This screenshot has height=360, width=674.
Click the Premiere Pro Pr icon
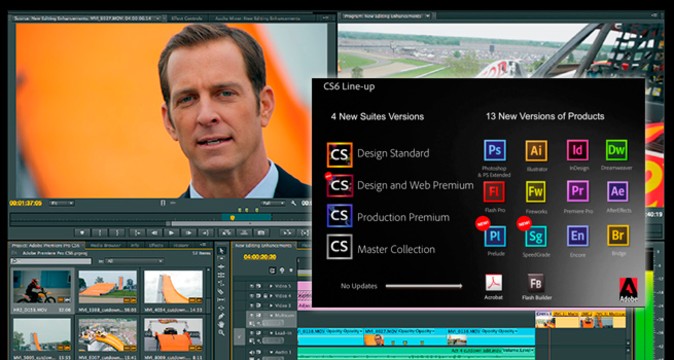[577, 192]
